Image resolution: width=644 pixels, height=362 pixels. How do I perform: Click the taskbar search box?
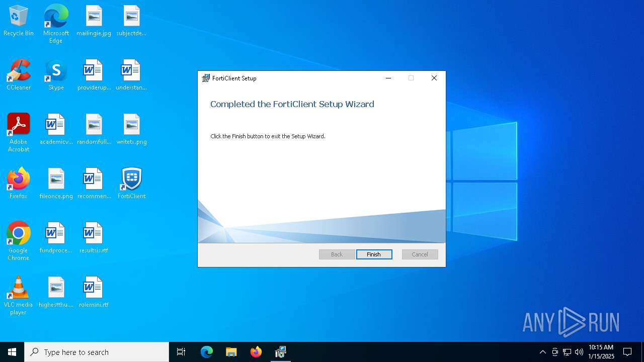[x=97, y=352]
